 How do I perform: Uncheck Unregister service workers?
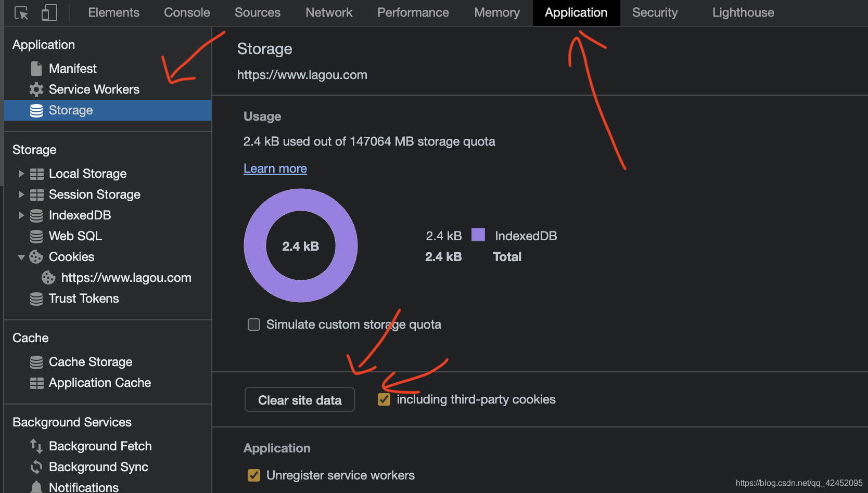[x=254, y=475]
